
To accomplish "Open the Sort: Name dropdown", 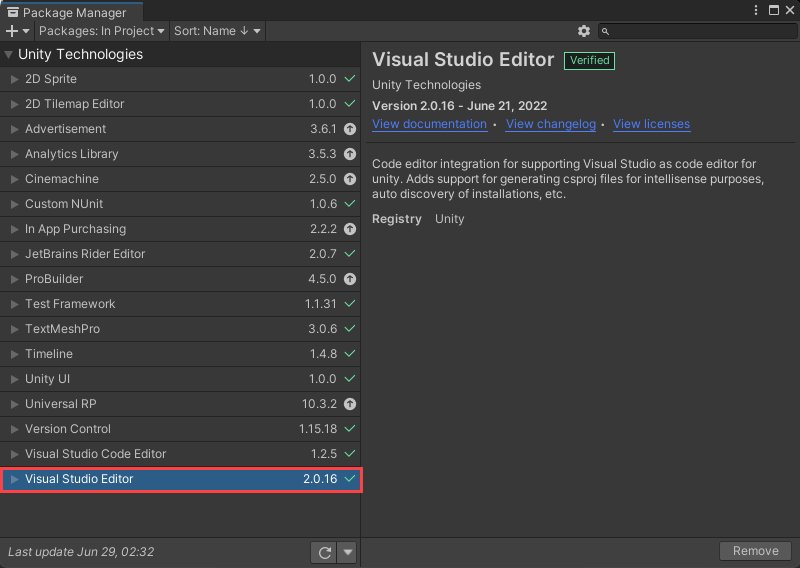I will [217, 31].
